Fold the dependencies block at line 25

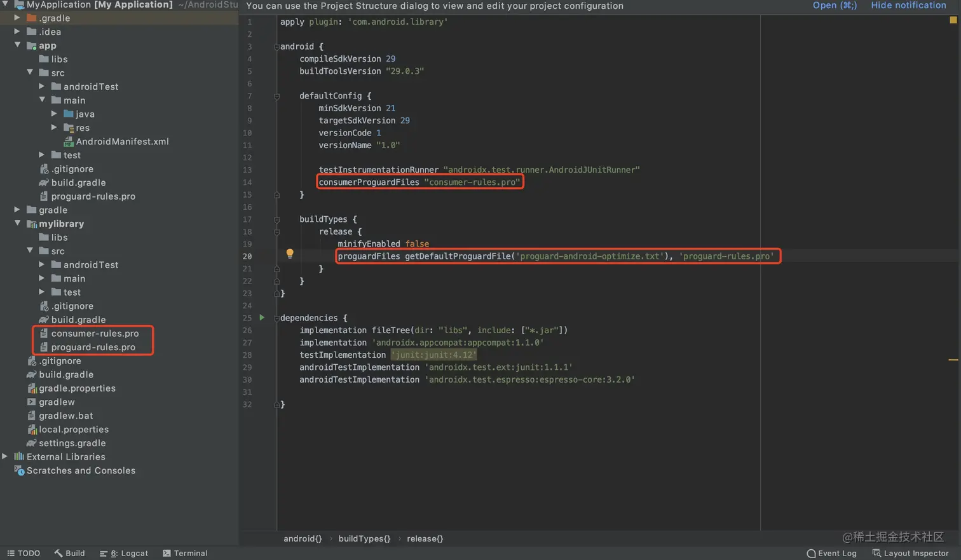[276, 318]
